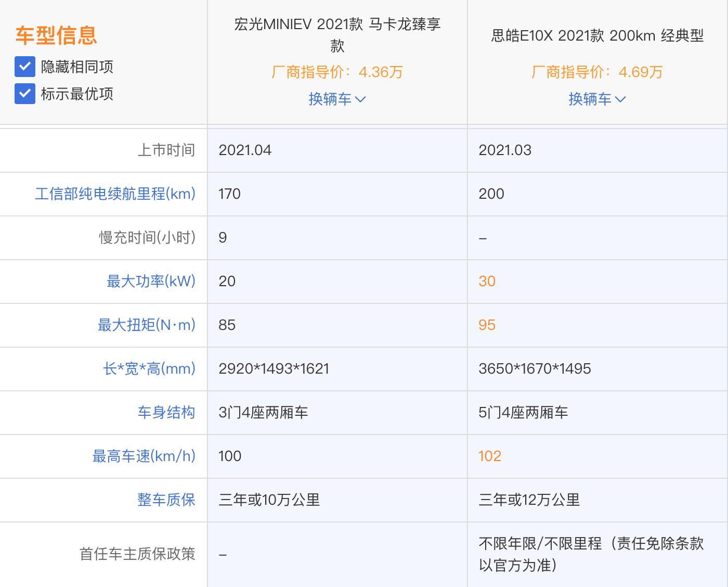Open the 整车质保 parameter link
This screenshot has height=587, width=728.
[x=166, y=500]
